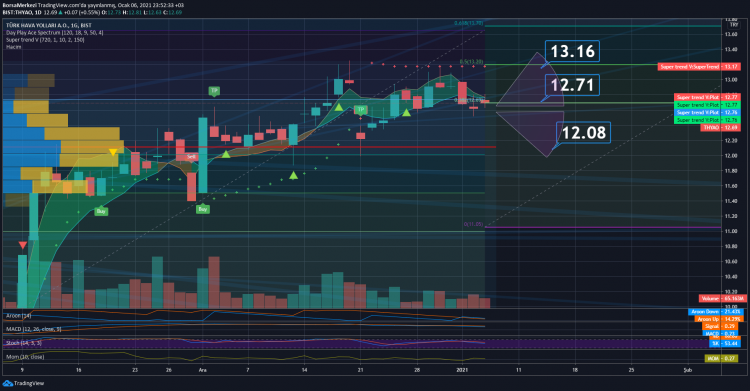The image size is (750, 391).
Task: Click the 0(11.05) Fibonacci level label
Action: [474, 224]
